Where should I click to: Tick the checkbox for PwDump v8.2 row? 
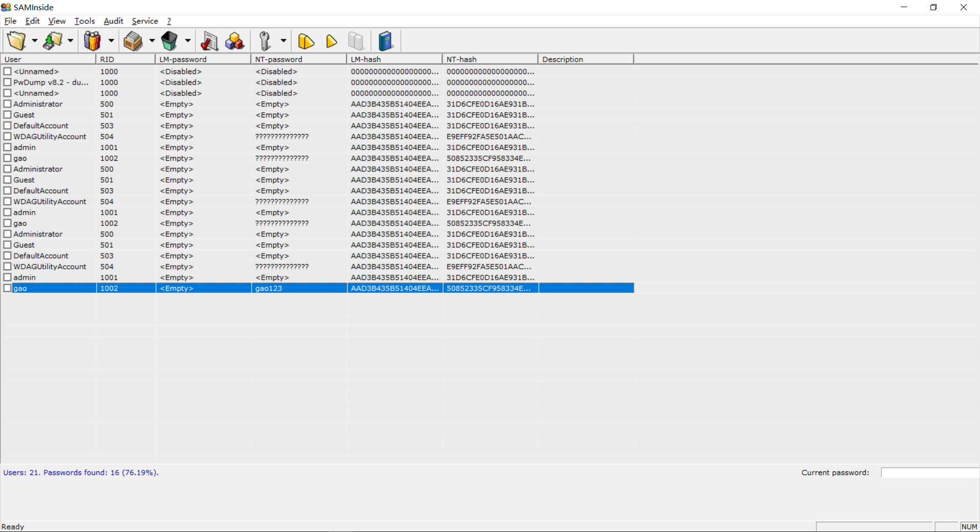[x=8, y=82]
